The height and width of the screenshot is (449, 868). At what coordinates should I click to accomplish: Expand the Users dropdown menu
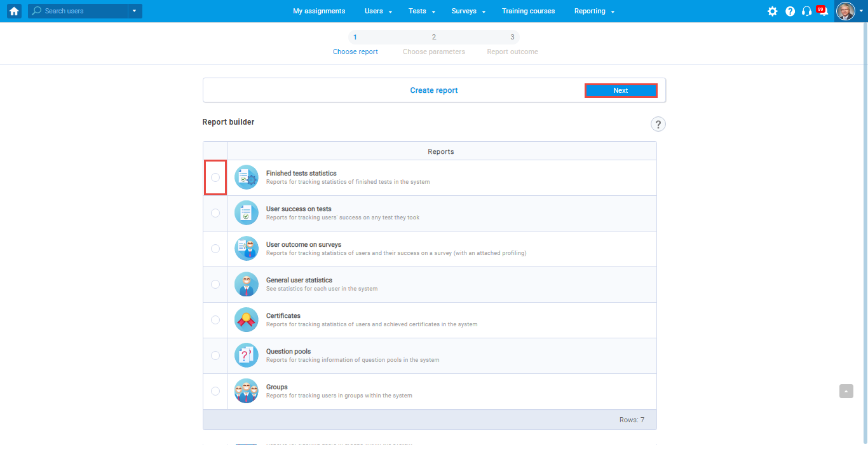(378, 11)
